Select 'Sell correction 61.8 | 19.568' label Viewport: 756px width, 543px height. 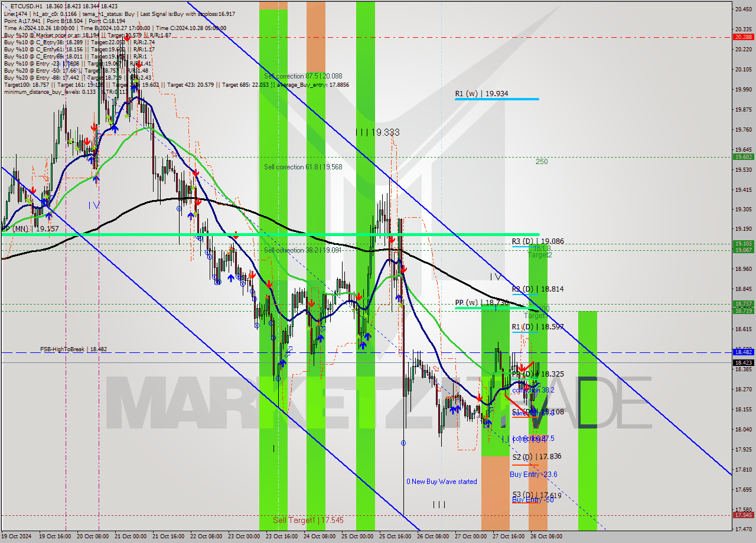pos(303,167)
